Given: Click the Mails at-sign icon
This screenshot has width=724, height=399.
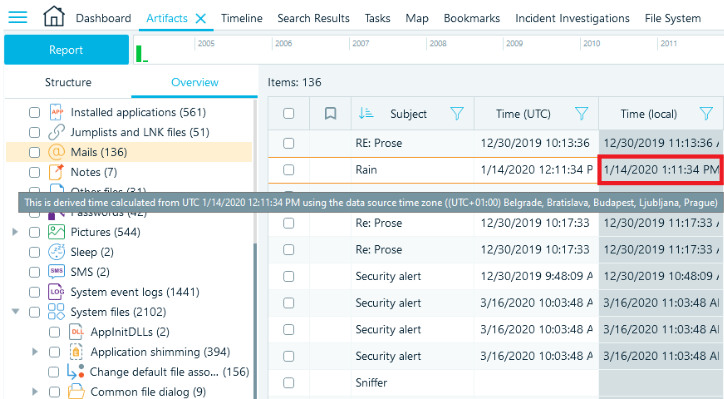Looking at the screenshot, I should pyautogui.click(x=56, y=152).
